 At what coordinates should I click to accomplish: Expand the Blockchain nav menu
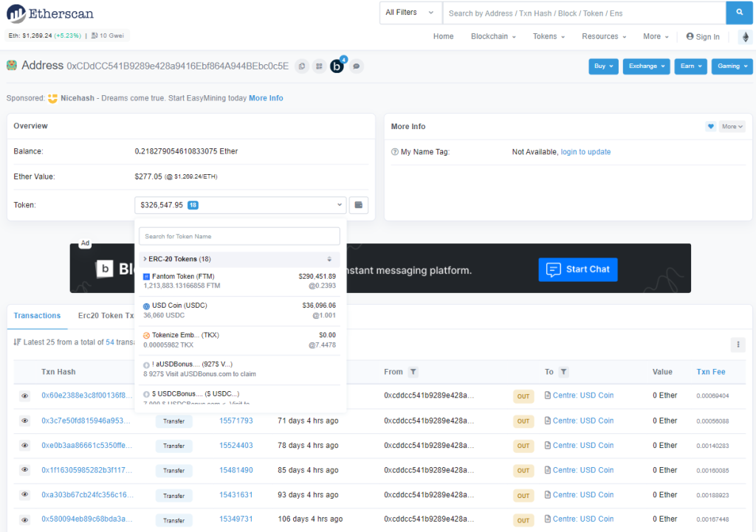(493, 37)
